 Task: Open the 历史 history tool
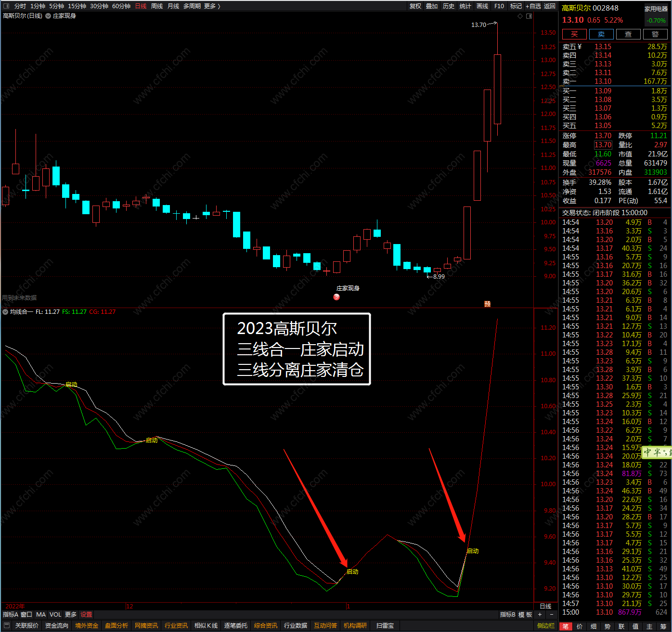point(449,6)
